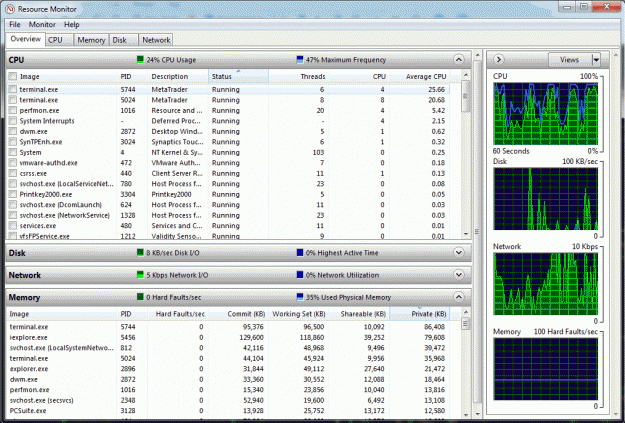Tick the System Interrupts checkbox
625x423 pixels.
click(13, 121)
